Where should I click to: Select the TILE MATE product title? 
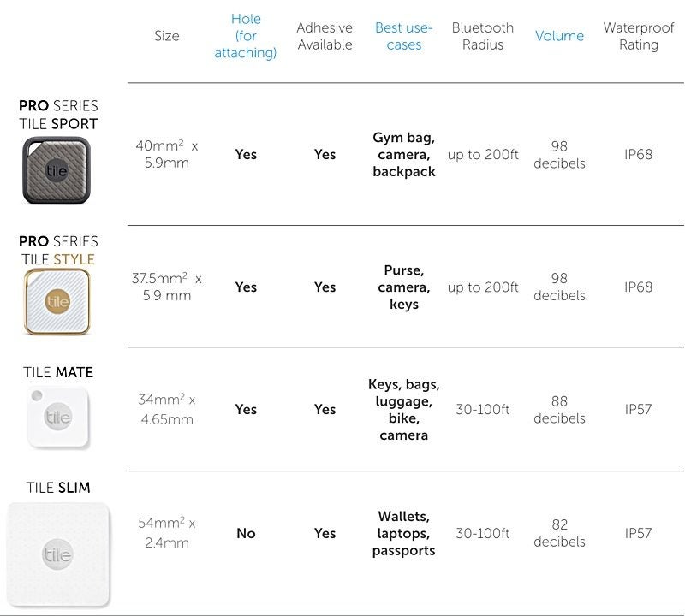[58, 372]
